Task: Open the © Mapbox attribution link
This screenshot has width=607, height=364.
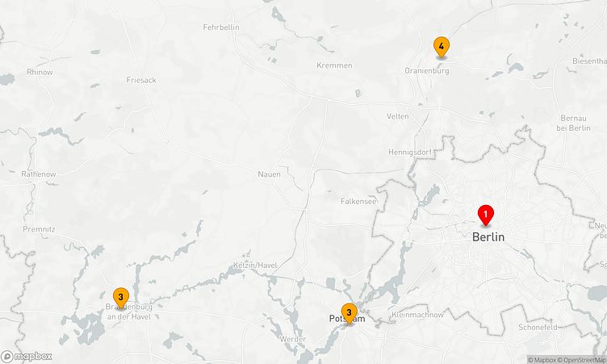Action: (542, 360)
